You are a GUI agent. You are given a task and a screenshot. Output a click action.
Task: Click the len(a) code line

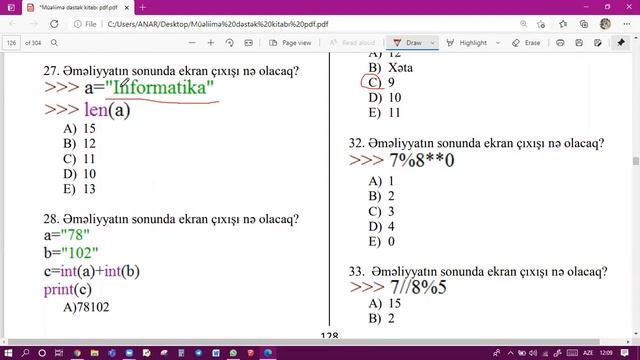[107, 110]
